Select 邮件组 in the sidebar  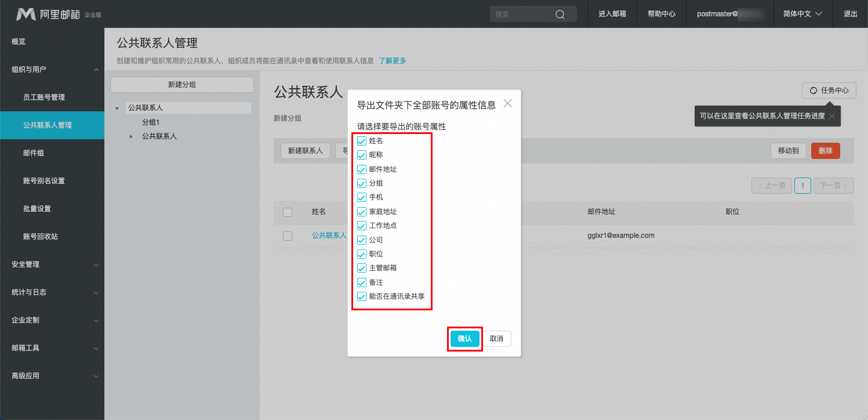coord(34,153)
